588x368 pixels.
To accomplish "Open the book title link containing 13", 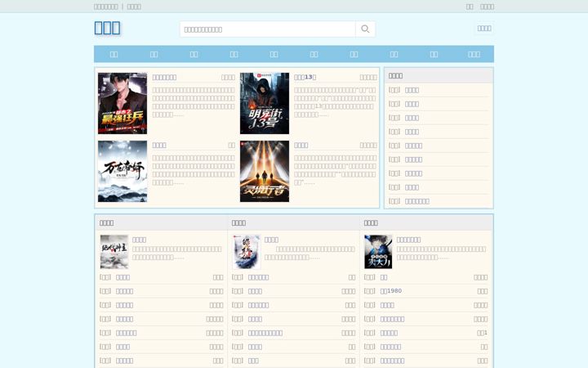I will tap(305, 77).
